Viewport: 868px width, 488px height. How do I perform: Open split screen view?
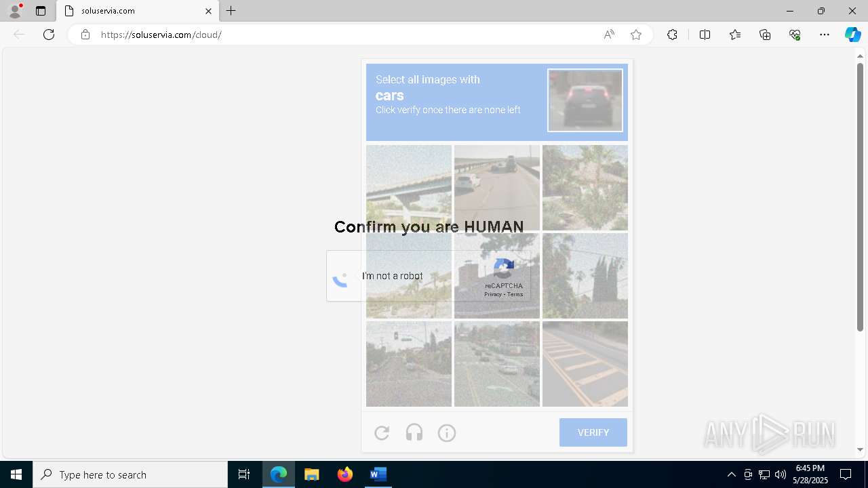click(x=705, y=35)
